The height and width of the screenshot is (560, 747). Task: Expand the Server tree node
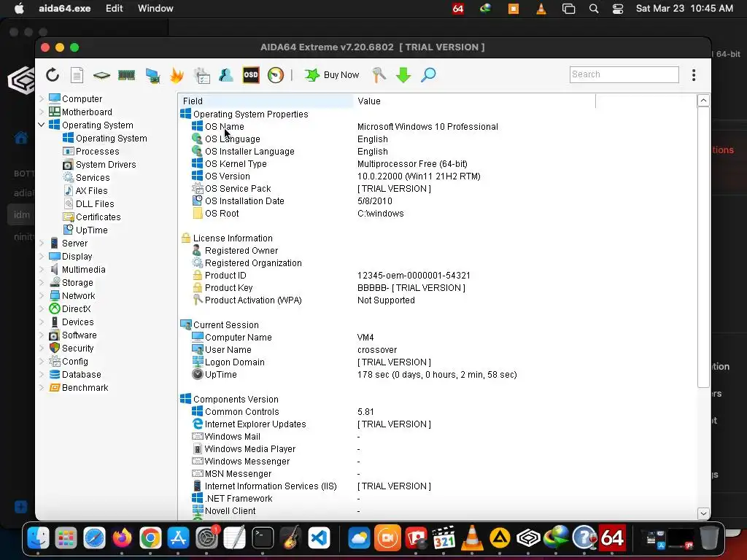click(x=42, y=244)
